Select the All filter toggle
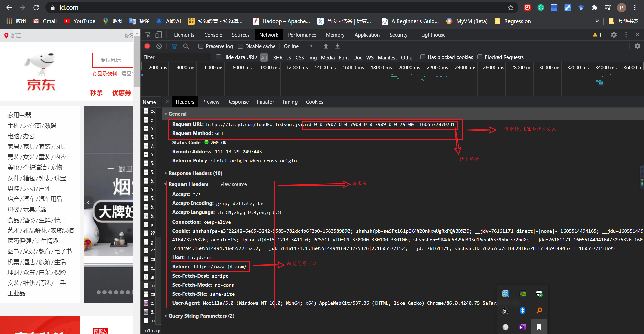The height and width of the screenshot is (334, 644). pyautogui.click(x=264, y=57)
